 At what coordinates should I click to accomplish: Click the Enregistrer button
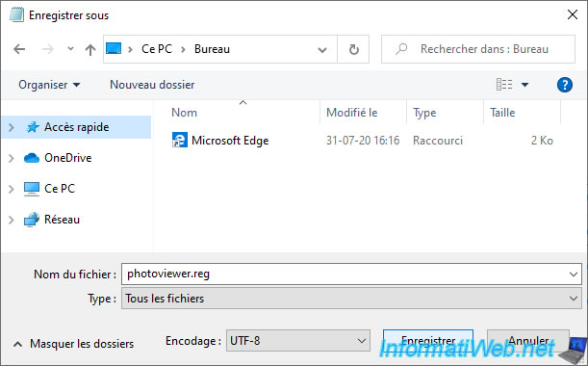pyautogui.click(x=428, y=341)
